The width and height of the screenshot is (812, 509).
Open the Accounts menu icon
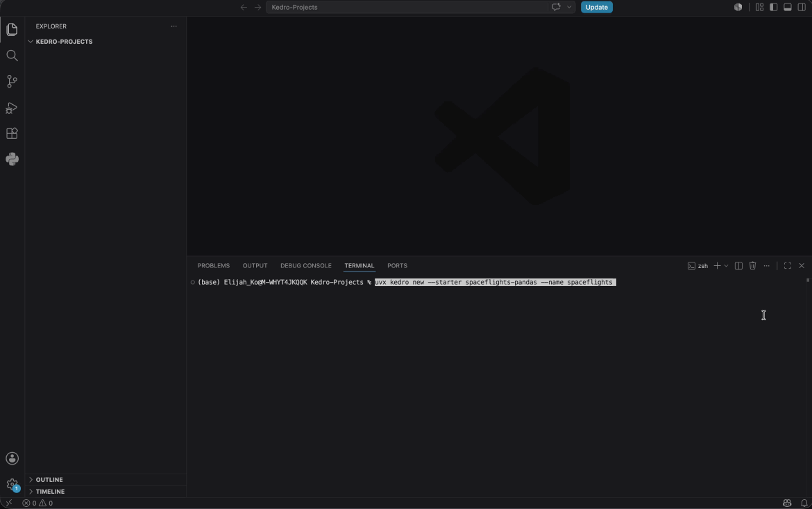[x=12, y=459]
